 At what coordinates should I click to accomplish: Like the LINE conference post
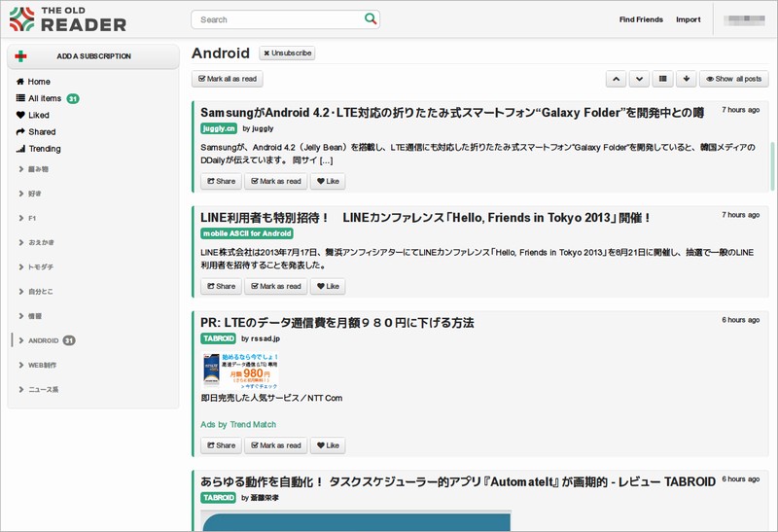pyautogui.click(x=328, y=286)
